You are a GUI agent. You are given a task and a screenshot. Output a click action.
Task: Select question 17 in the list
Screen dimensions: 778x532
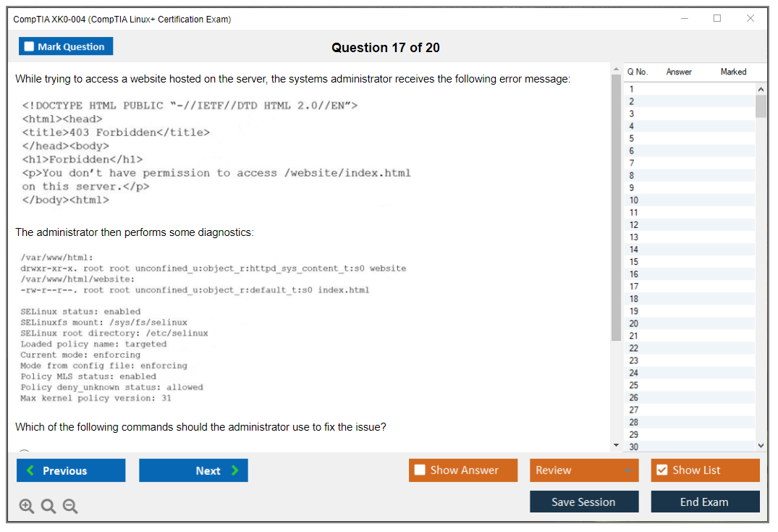coord(634,287)
